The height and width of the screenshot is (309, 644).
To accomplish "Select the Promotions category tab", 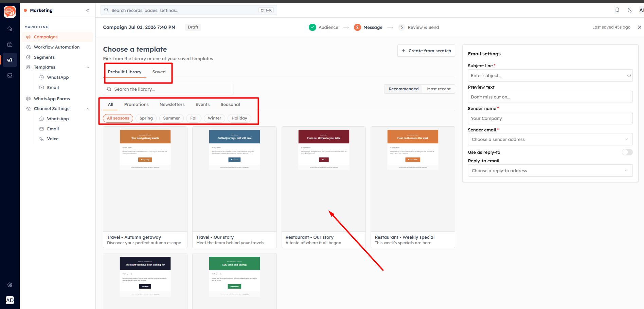I will click(x=137, y=105).
